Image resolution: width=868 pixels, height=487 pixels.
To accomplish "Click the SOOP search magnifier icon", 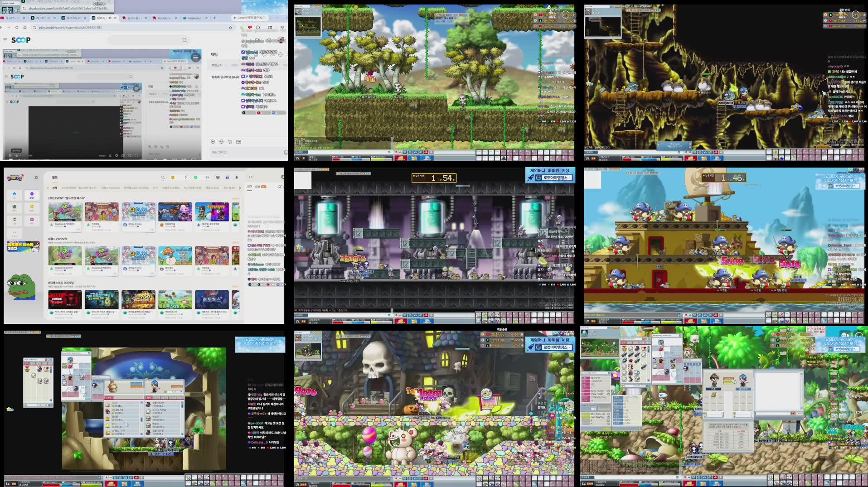I will (x=184, y=40).
